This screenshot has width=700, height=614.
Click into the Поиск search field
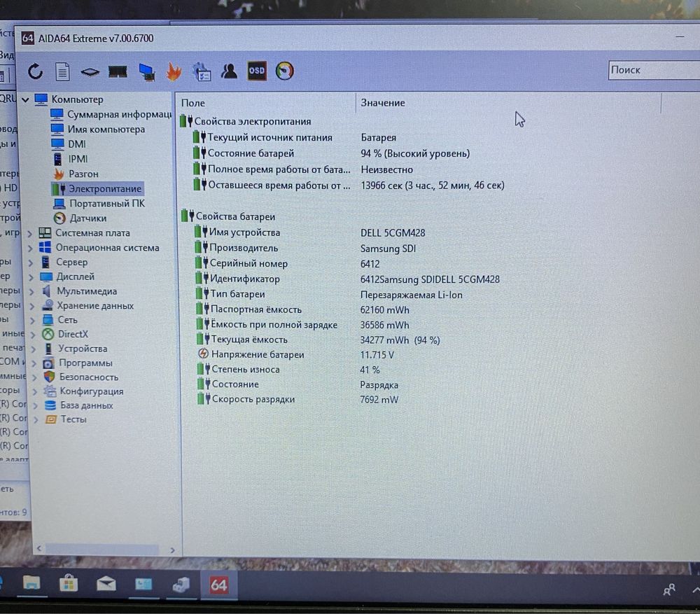point(654,70)
